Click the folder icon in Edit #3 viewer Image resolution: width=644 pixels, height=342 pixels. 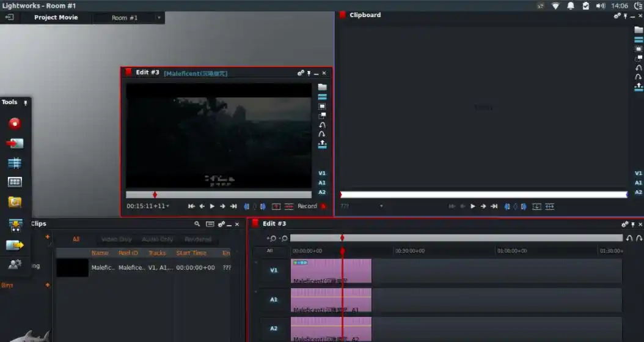(x=322, y=87)
